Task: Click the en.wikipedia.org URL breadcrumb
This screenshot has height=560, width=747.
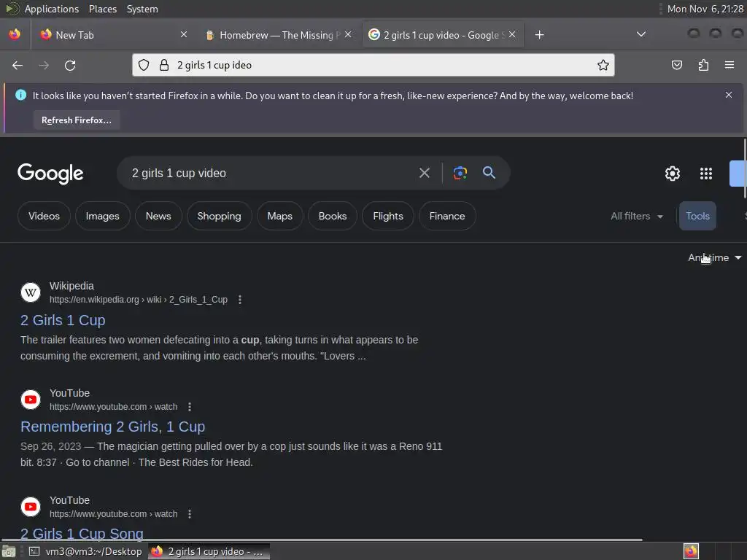Action: pyautogui.click(x=139, y=300)
